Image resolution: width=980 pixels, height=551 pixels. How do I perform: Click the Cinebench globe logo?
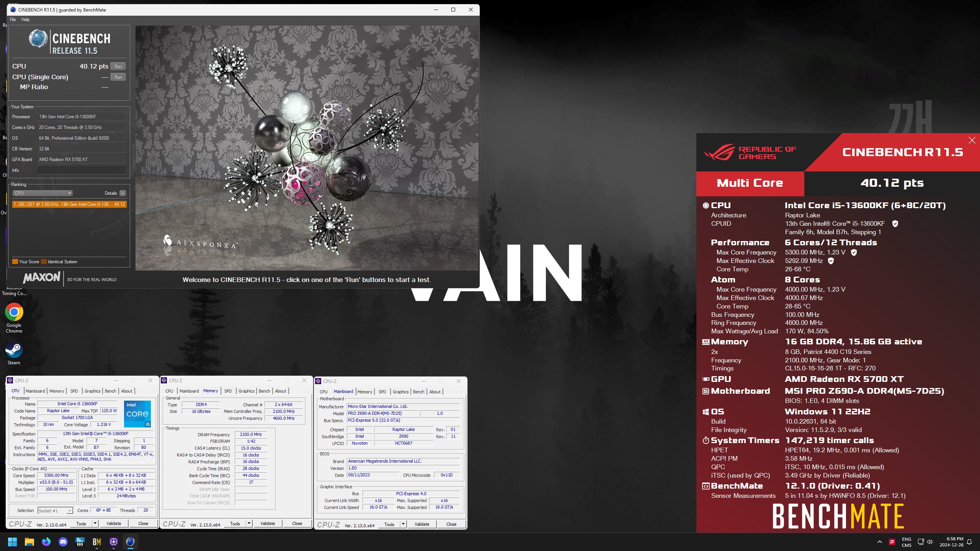click(x=38, y=39)
